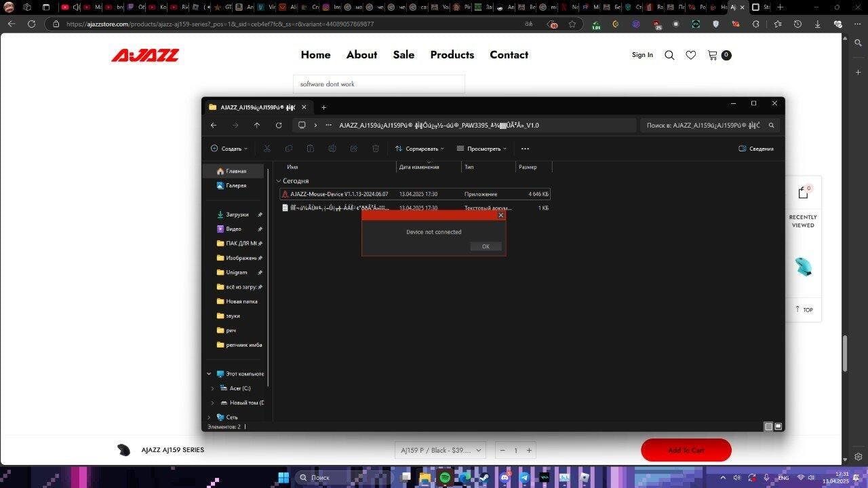Increase quantity with the plus stepper

click(x=529, y=450)
